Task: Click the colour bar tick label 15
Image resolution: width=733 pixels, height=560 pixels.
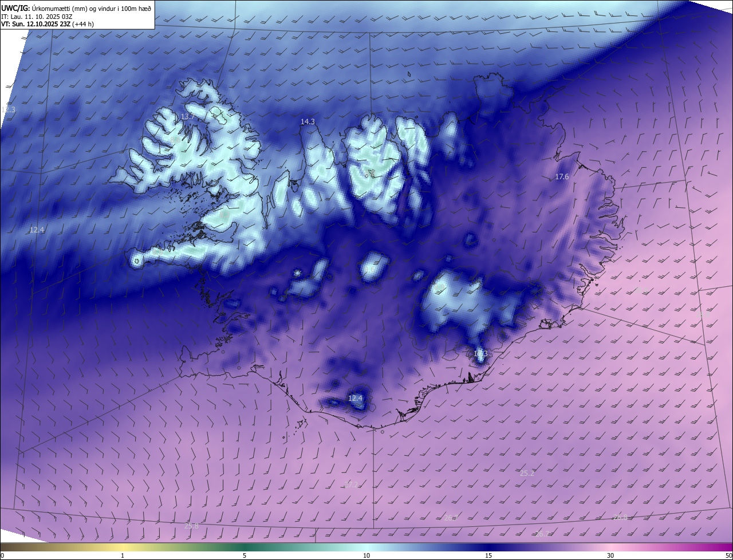Action: [x=488, y=556]
